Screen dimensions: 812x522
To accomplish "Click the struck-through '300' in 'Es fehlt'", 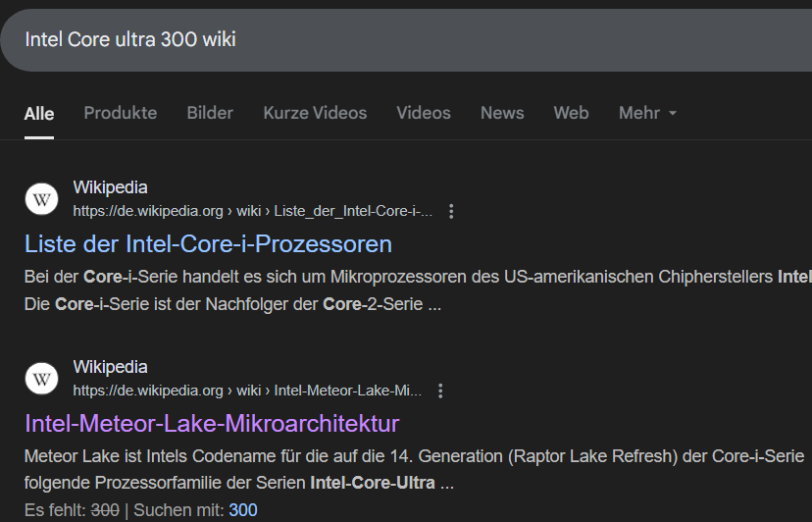I will coord(105,510).
